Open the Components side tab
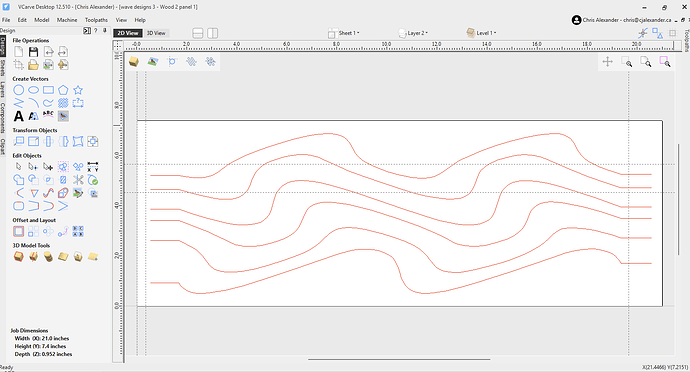 tap(3, 118)
